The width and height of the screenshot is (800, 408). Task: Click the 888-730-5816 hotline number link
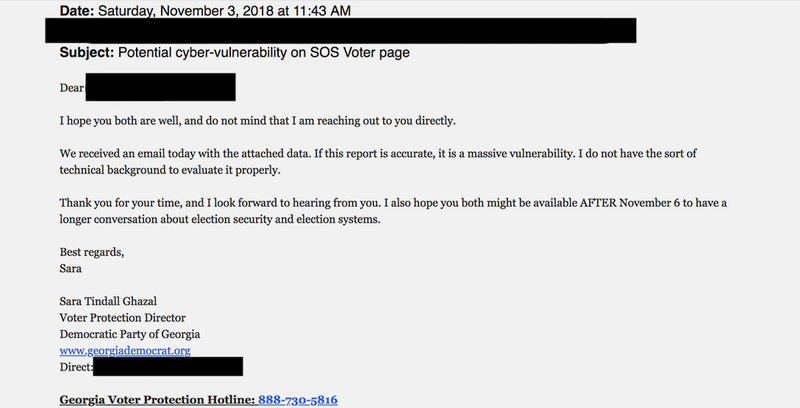pyautogui.click(x=297, y=400)
